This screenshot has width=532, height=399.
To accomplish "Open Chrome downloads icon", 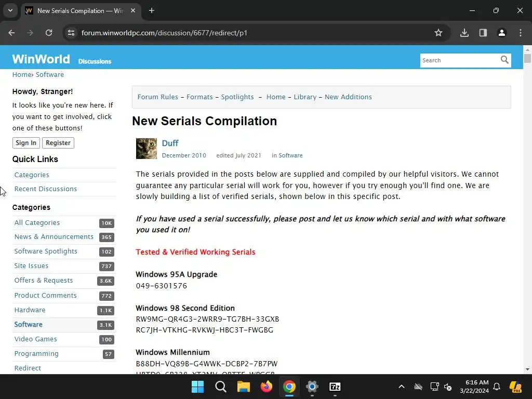I will click(x=464, y=33).
